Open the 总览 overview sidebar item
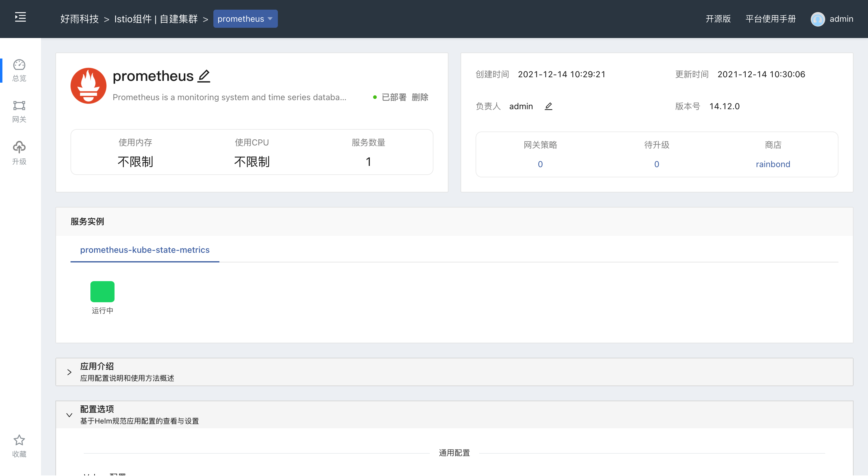 pyautogui.click(x=19, y=71)
